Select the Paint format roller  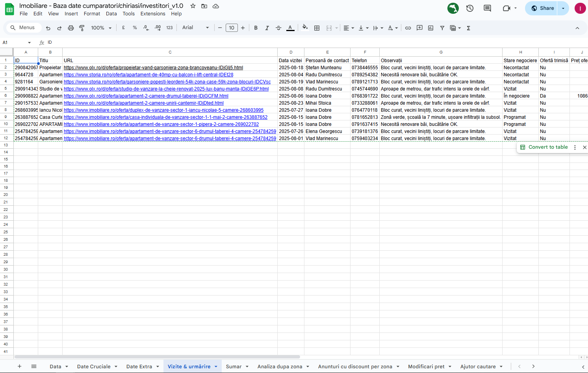coord(82,28)
